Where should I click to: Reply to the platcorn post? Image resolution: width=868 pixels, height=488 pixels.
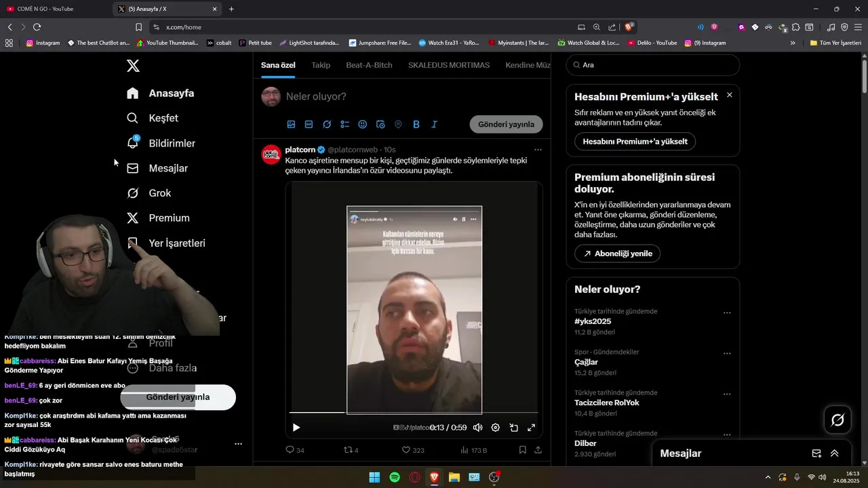pos(295,450)
